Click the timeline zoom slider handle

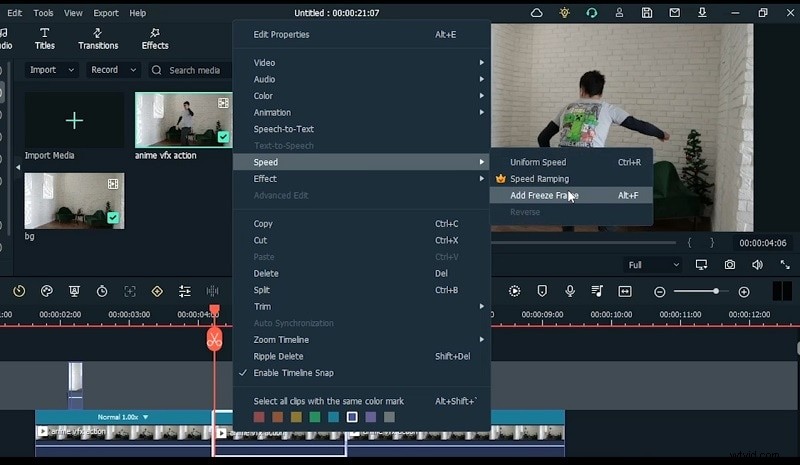click(x=716, y=291)
